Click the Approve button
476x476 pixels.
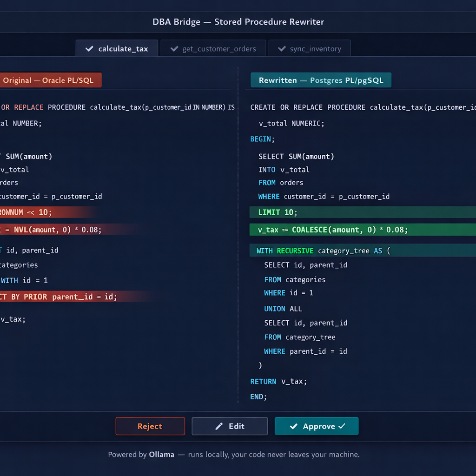[x=317, y=426]
